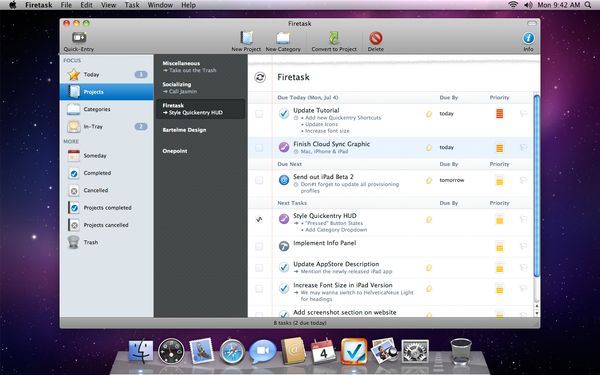
Task: Show Cancelled tasks in sidebar
Action: 107,190
